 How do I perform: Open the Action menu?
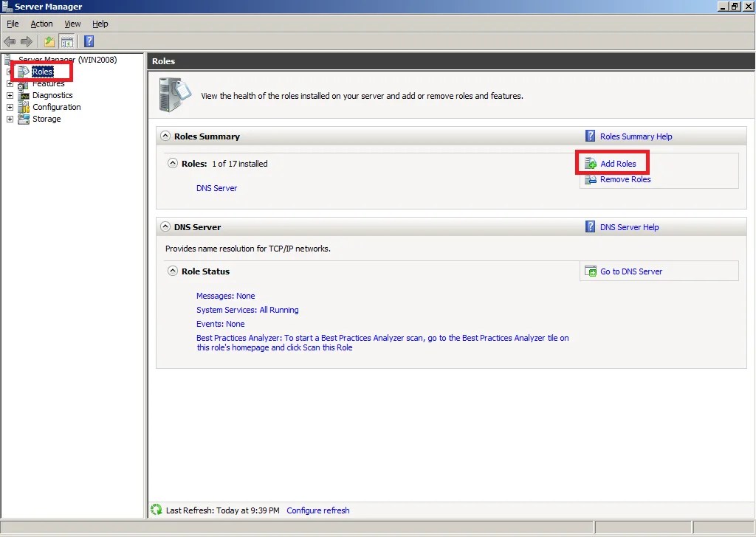(41, 24)
